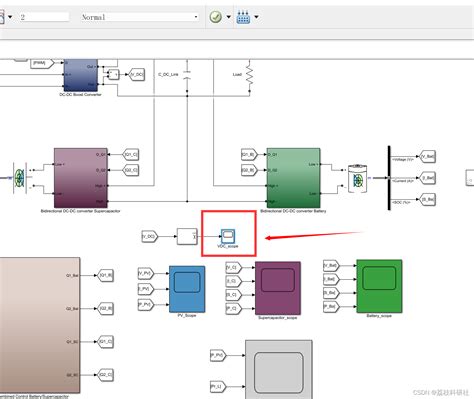
Task: Select the large beige control subsystem block
Action: (40, 325)
